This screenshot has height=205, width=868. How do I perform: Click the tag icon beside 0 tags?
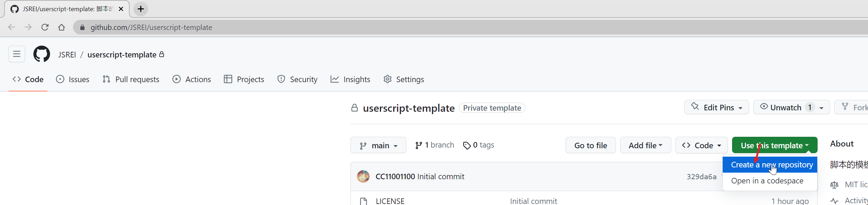(467, 145)
